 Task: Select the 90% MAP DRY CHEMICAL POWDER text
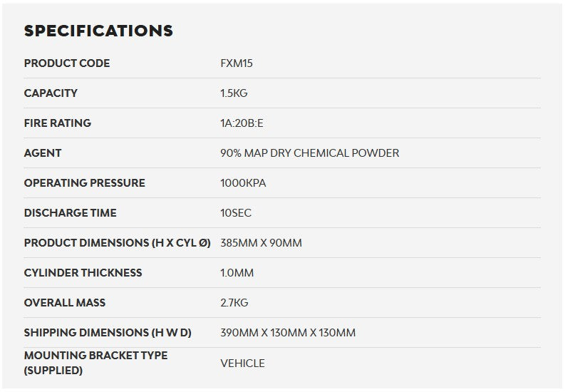tap(309, 153)
